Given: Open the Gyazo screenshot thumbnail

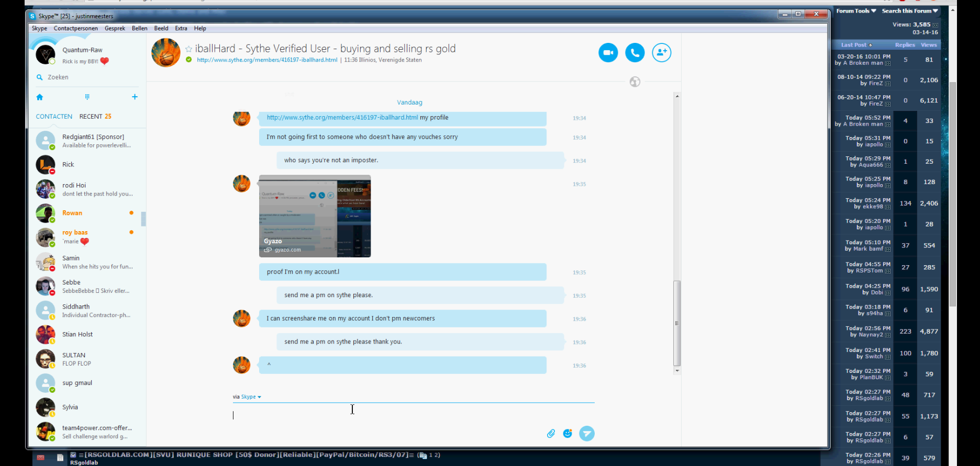Looking at the screenshot, I should click(x=315, y=216).
